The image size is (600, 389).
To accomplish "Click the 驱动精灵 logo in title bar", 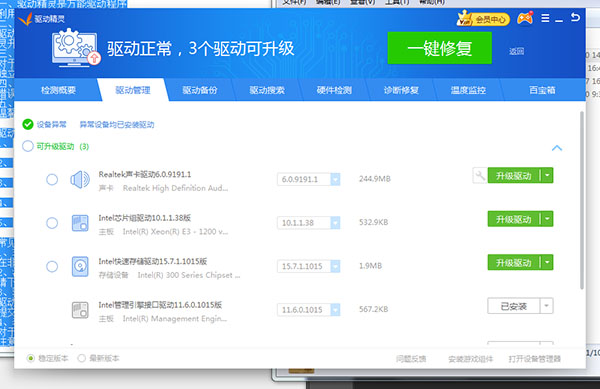I will click(42, 18).
